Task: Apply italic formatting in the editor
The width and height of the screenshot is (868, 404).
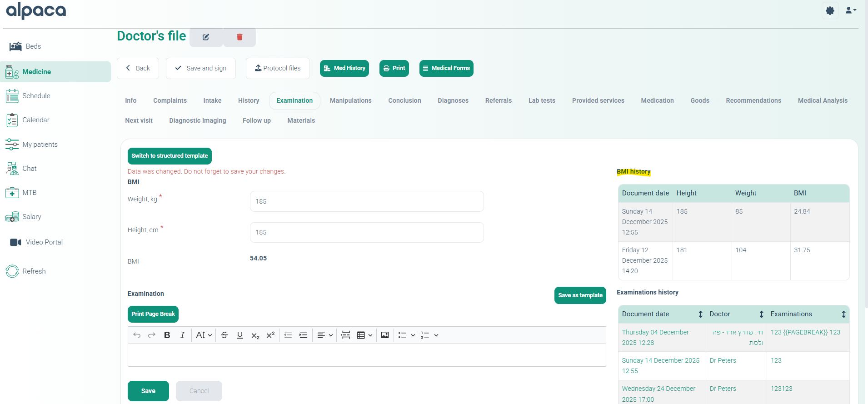Action: tap(182, 335)
